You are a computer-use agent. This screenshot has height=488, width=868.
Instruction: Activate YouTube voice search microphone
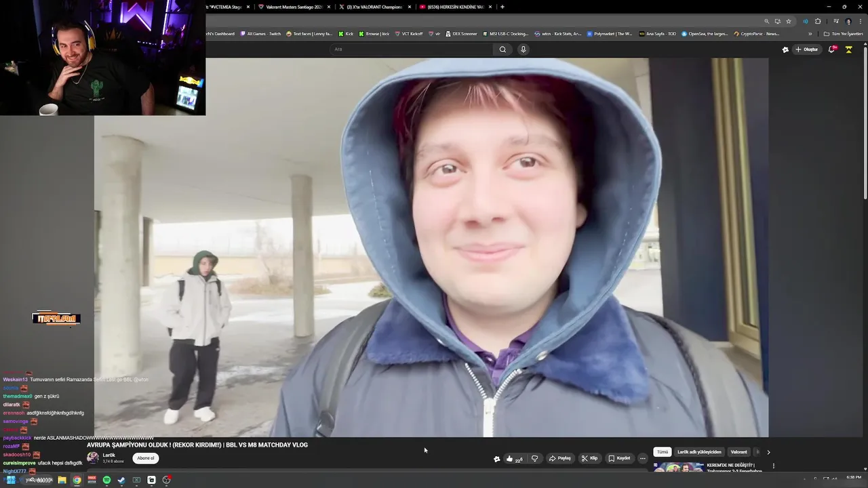point(523,49)
